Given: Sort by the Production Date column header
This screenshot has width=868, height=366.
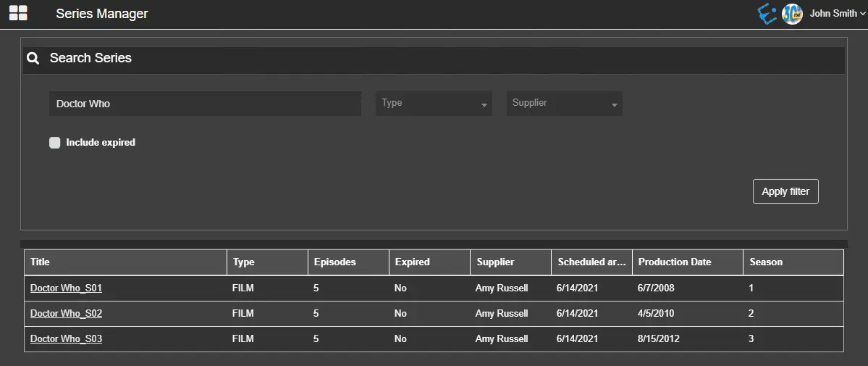Looking at the screenshot, I should pyautogui.click(x=674, y=262).
